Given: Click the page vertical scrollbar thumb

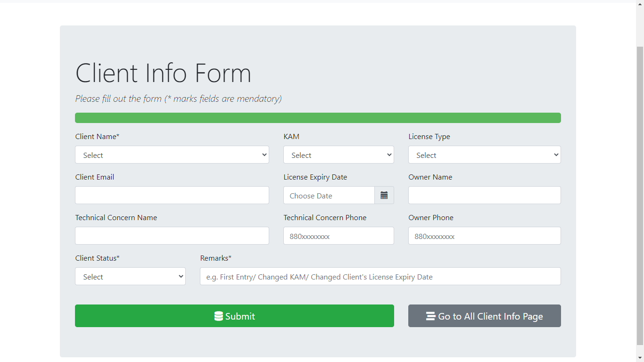Looking at the screenshot, I should tap(640, 196).
